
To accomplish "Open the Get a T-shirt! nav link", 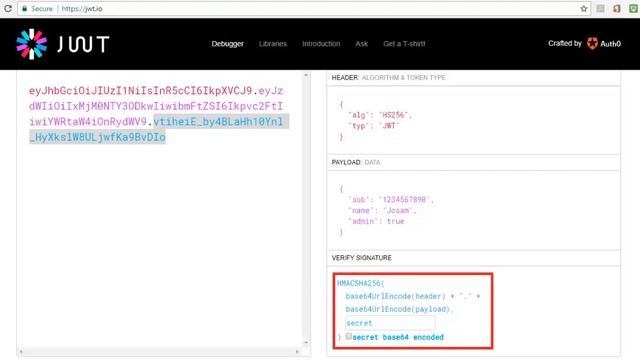I will [x=404, y=44].
